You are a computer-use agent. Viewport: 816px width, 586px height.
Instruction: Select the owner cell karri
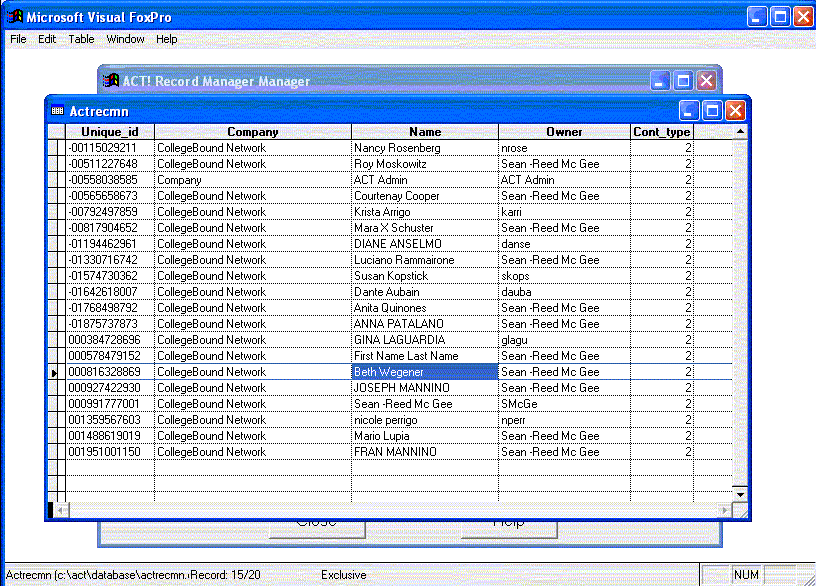click(x=564, y=212)
